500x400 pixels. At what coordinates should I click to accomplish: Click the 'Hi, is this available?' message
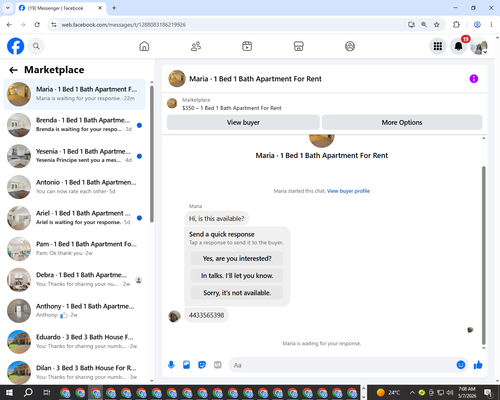click(x=216, y=218)
